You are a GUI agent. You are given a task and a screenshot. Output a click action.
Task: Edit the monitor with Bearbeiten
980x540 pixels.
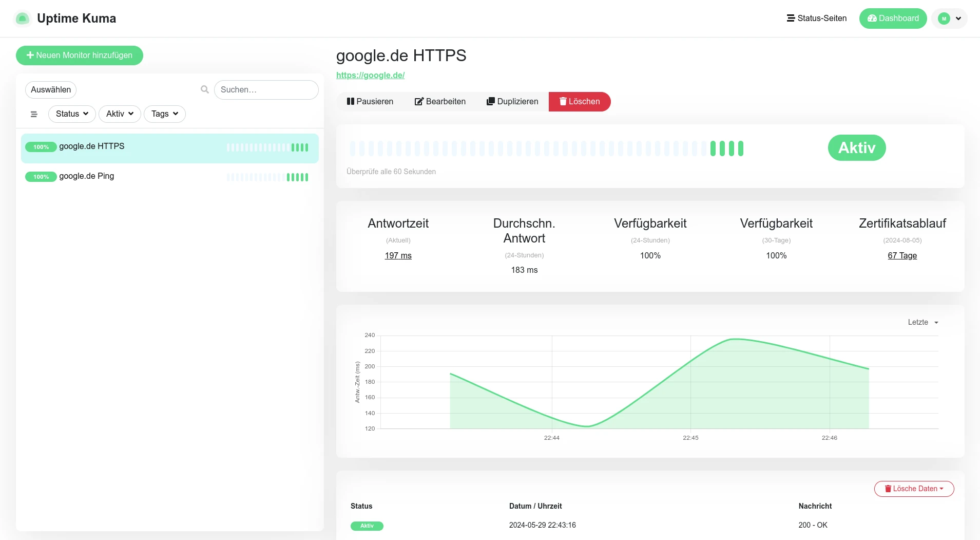(x=440, y=102)
